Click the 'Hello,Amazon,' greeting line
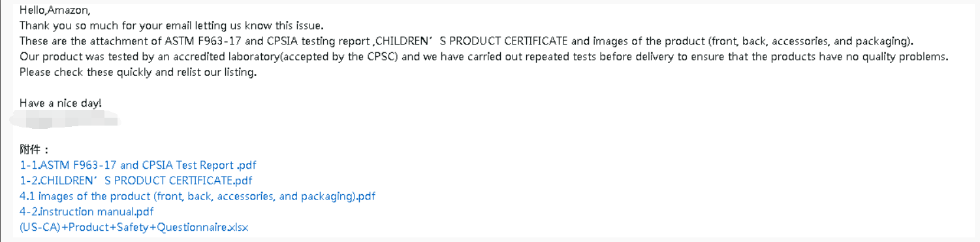The image size is (980, 242). pyautogui.click(x=55, y=10)
